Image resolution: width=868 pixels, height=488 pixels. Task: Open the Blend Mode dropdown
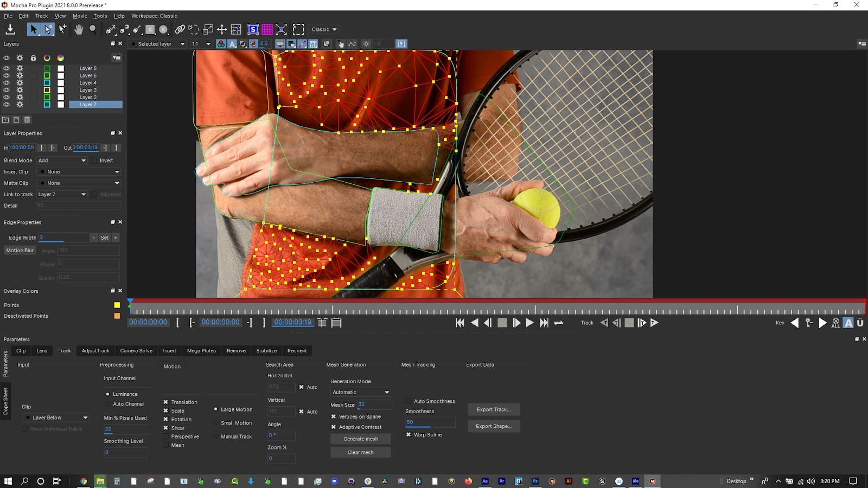coord(62,160)
